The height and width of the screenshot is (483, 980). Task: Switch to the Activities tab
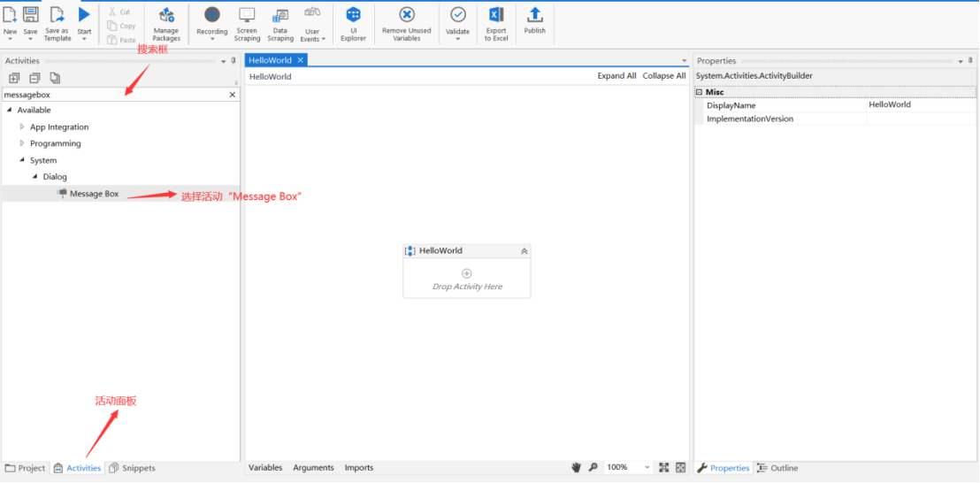pos(78,468)
